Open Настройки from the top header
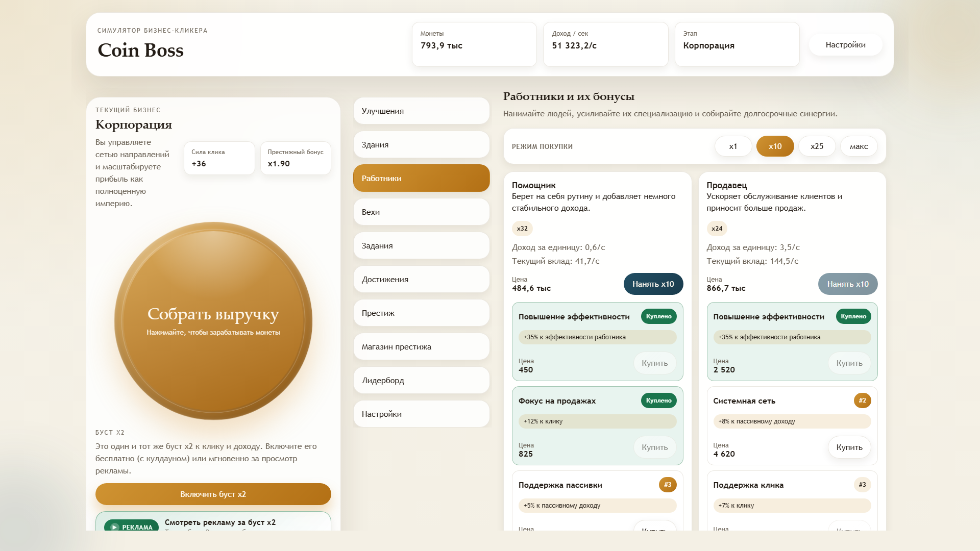 (845, 45)
